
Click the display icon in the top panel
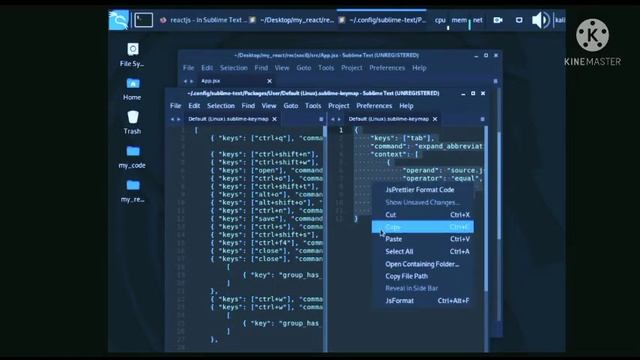point(519,20)
